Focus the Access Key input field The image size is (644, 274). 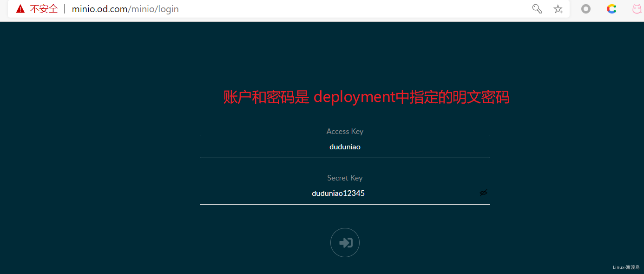[x=345, y=147]
